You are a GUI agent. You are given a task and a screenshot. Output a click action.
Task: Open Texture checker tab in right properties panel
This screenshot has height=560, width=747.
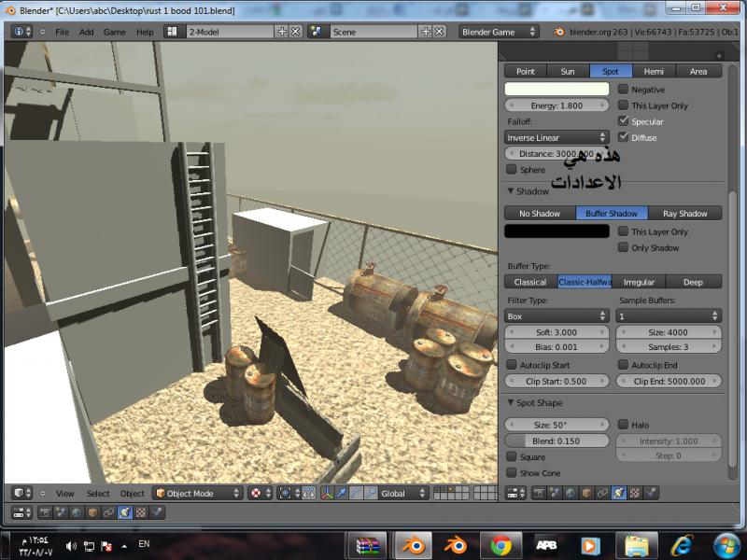pos(635,493)
